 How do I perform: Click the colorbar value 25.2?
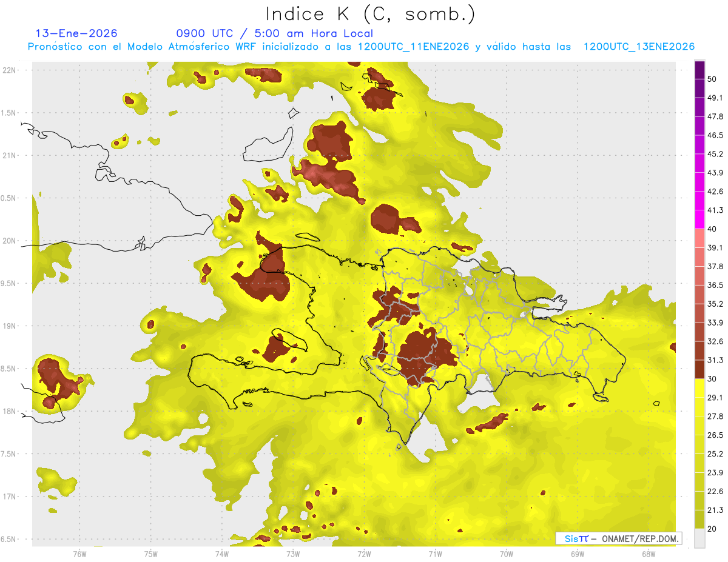point(715,454)
